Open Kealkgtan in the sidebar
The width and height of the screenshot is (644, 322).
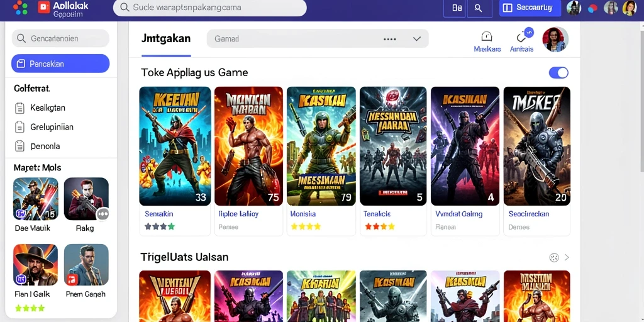point(48,108)
